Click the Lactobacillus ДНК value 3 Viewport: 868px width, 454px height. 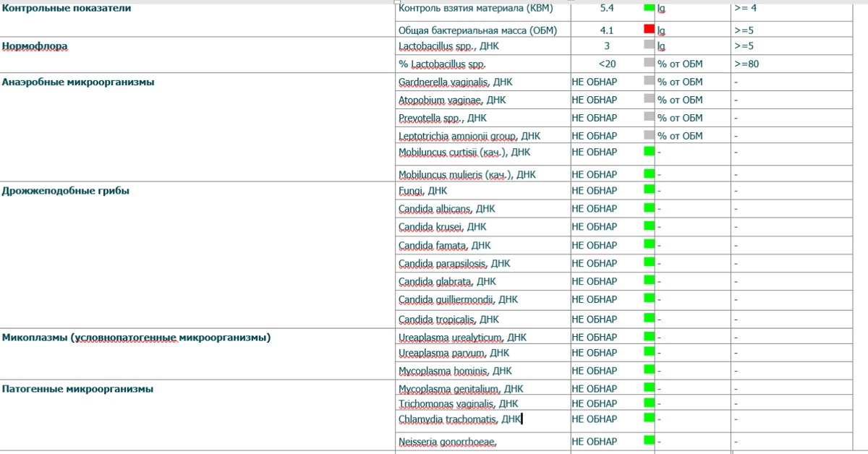607,46
